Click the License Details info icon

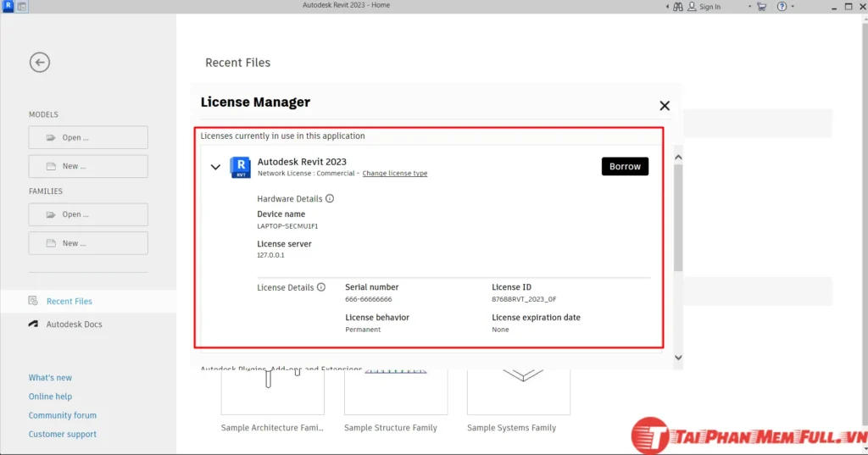[x=321, y=287]
